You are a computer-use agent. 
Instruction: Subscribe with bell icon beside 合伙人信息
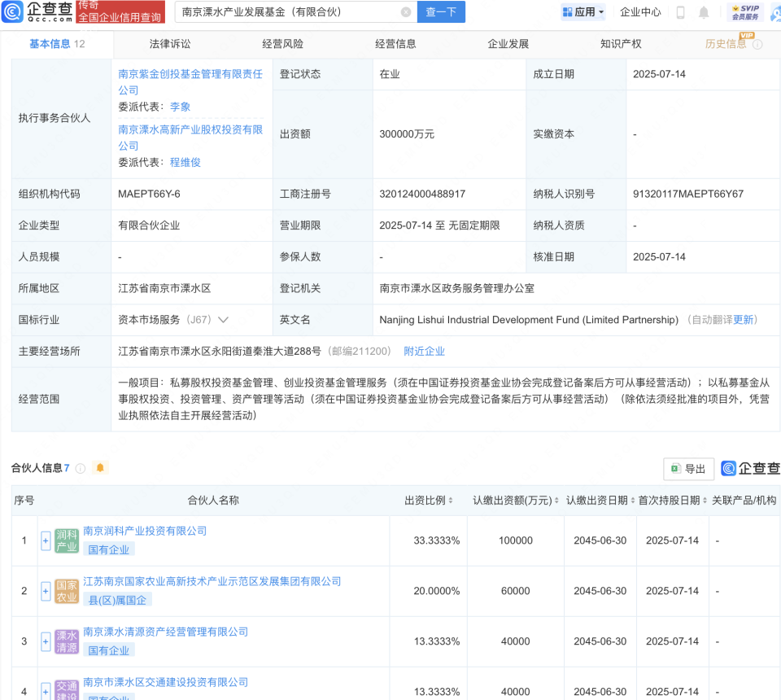click(100, 468)
